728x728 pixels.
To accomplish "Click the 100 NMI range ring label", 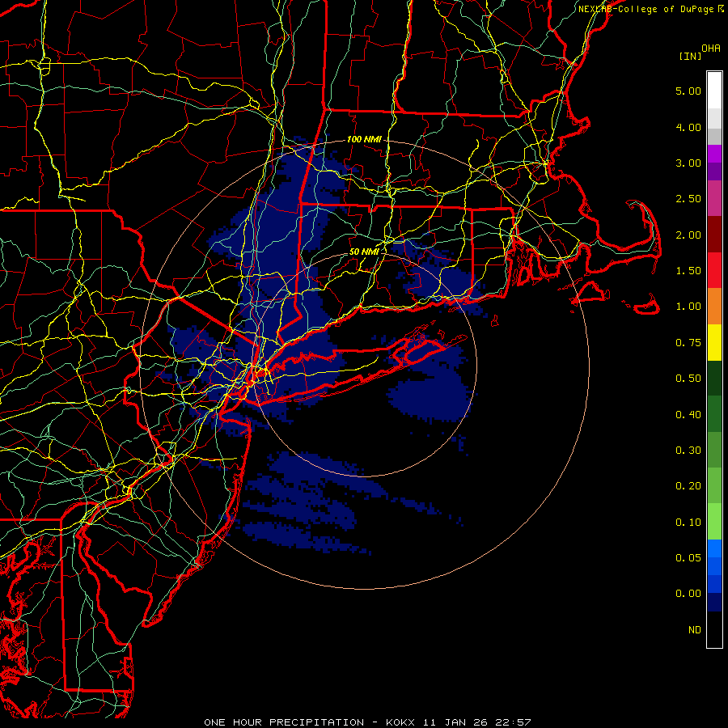I will coord(364,139).
